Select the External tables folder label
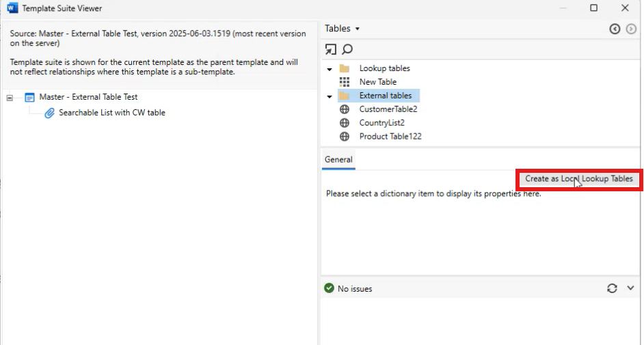 pyautogui.click(x=386, y=96)
